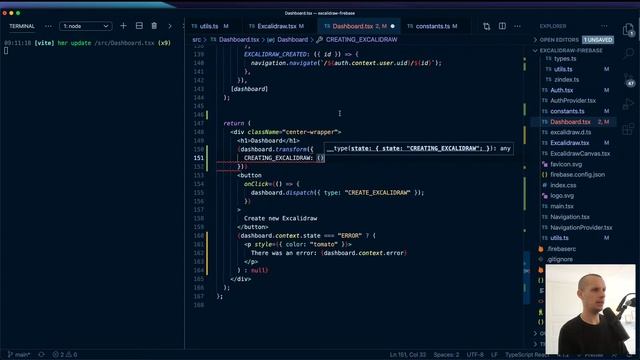640x360 pixels.
Task: Open Problems from errors and warnings counter
Action: pyautogui.click(x=65, y=355)
